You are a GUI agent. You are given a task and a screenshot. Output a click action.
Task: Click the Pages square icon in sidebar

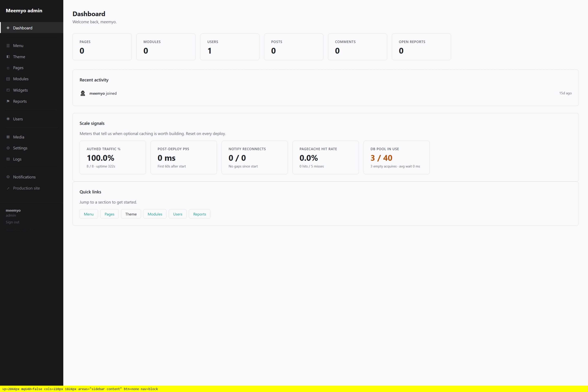8,68
